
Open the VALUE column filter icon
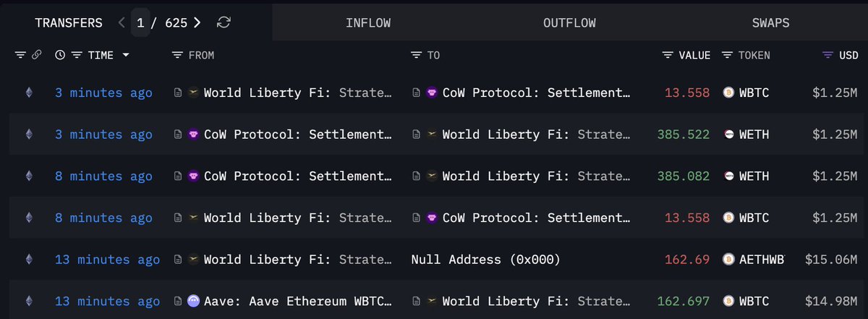(x=668, y=55)
